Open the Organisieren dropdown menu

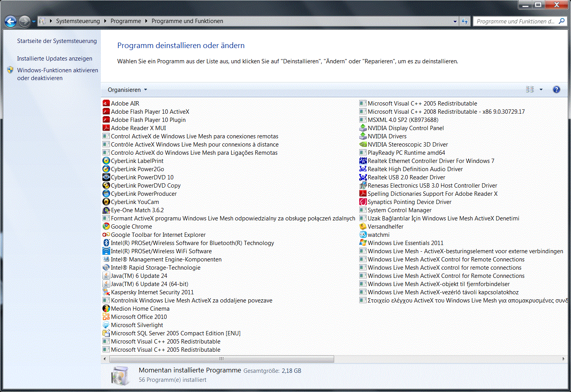127,89
